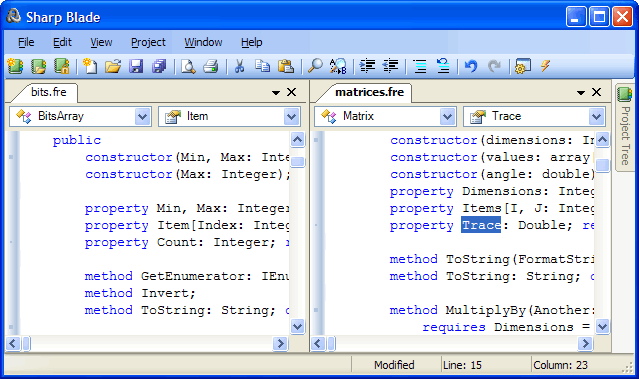Click vertical scroll thumb in bits.fre pane
This screenshot has height=379, width=639.
point(297,162)
